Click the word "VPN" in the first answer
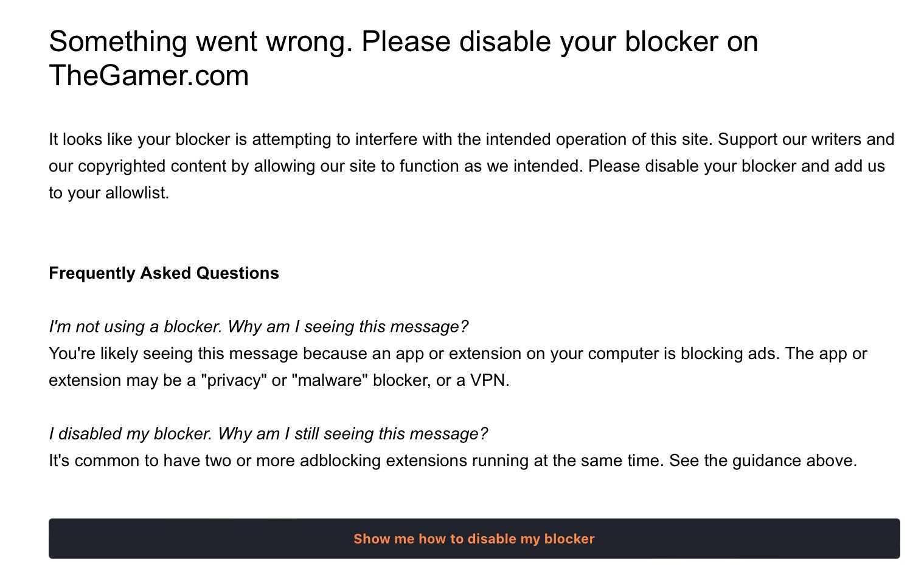This screenshot has height=583, width=924. [488, 380]
